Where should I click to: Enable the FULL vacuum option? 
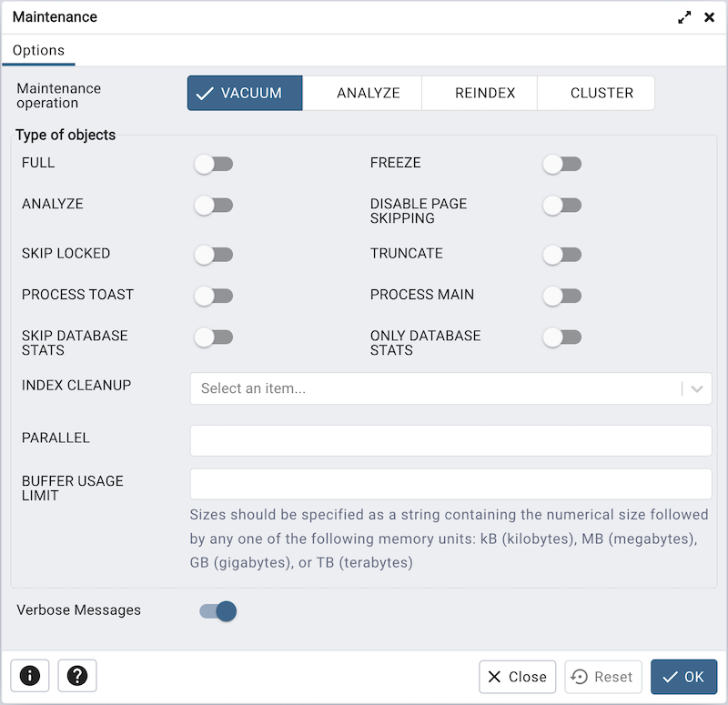[x=214, y=164]
